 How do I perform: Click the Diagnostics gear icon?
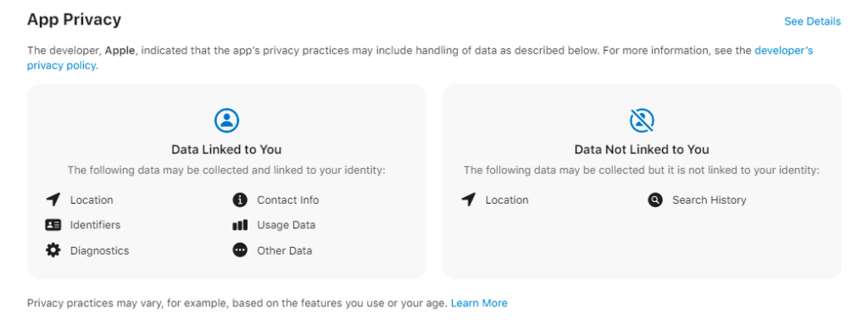(x=53, y=250)
